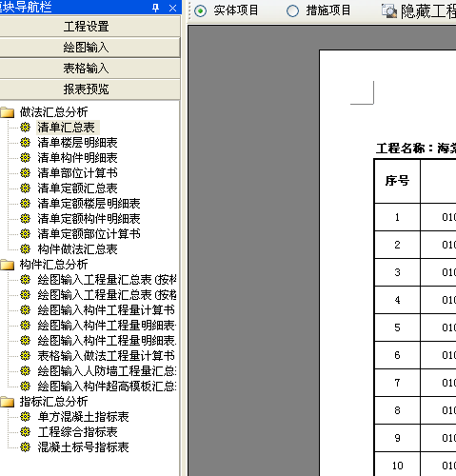
Task: Click gear icon beside 绘图输入构件工程量计算书
Action: (25, 310)
